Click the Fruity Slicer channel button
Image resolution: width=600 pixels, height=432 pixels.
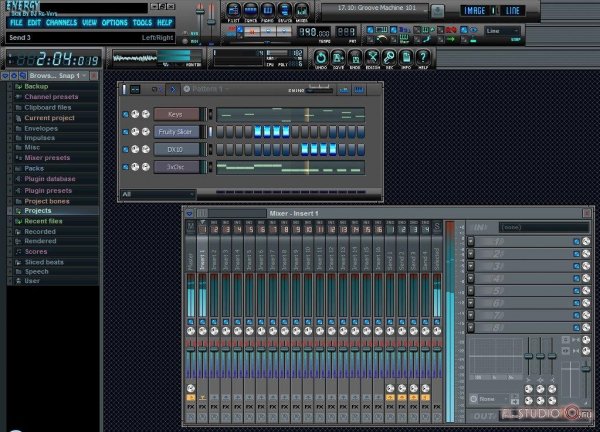point(176,132)
